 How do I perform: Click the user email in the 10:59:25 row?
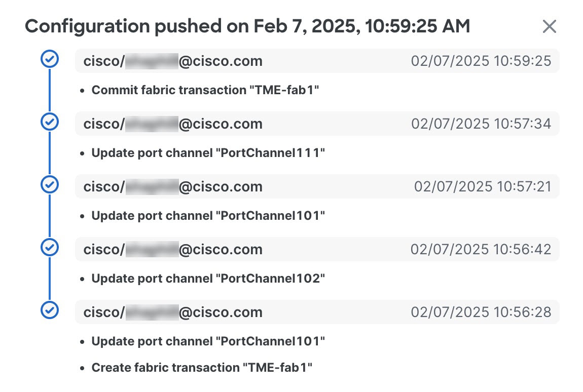(x=173, y=61)
